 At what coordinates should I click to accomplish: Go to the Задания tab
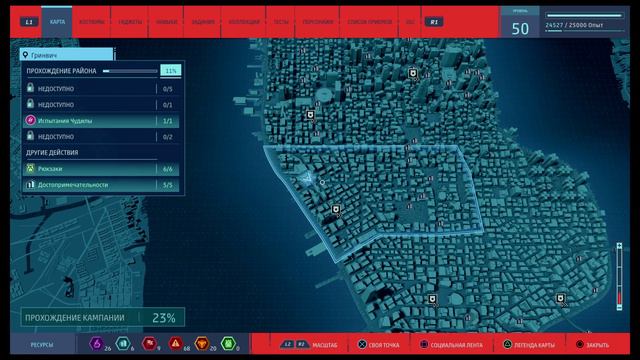pos(203,22)
